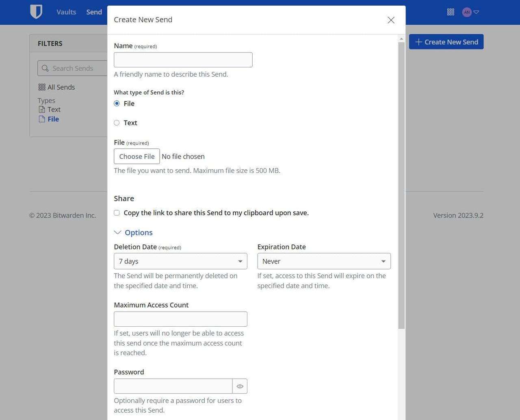Open the Expiration Date dropdown
Screen dimensions: 520x420
(324, 261)
